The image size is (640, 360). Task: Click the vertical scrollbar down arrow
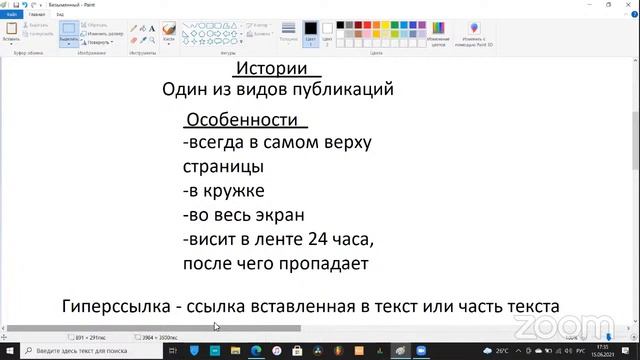pos(636,321)
